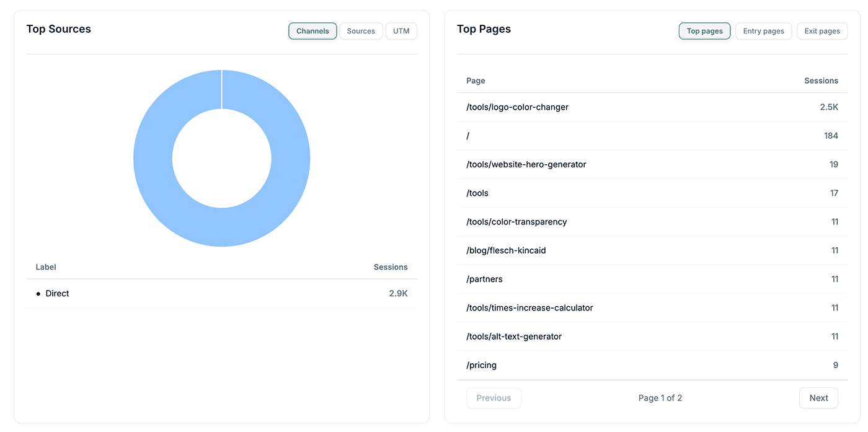Open the /partners page row
The width and height of the screenshot is (868, 432).
(652, 279)
